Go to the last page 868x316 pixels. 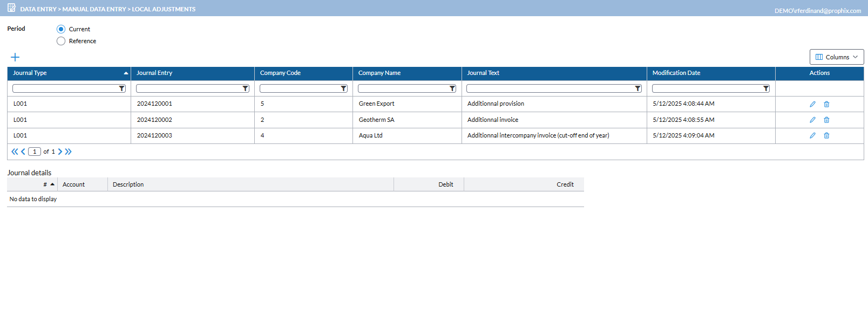[68, 152]
